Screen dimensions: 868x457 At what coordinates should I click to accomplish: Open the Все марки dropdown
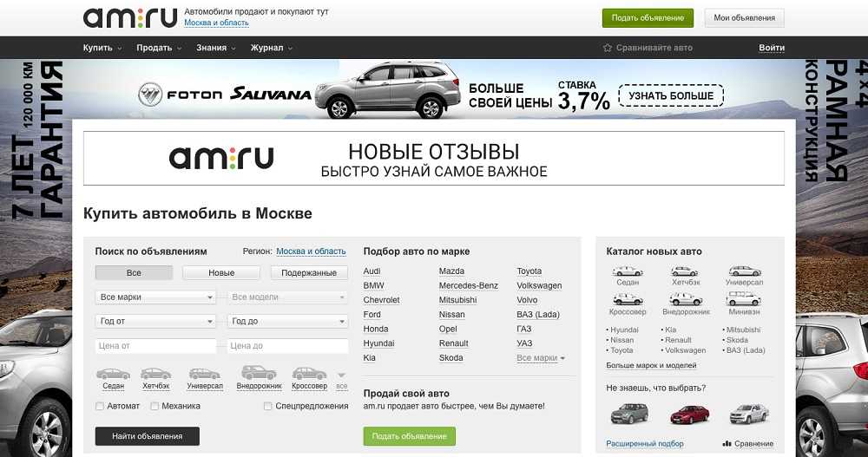tap(155, 297)
